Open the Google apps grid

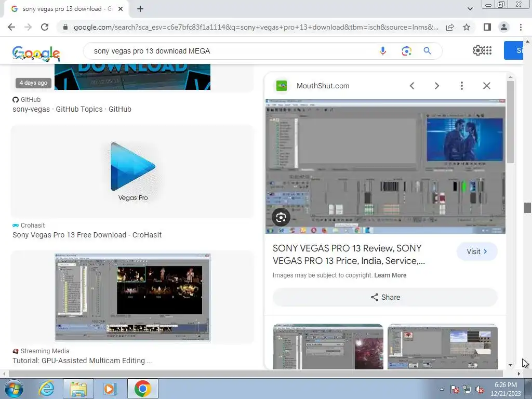click(x=487, y=50)
